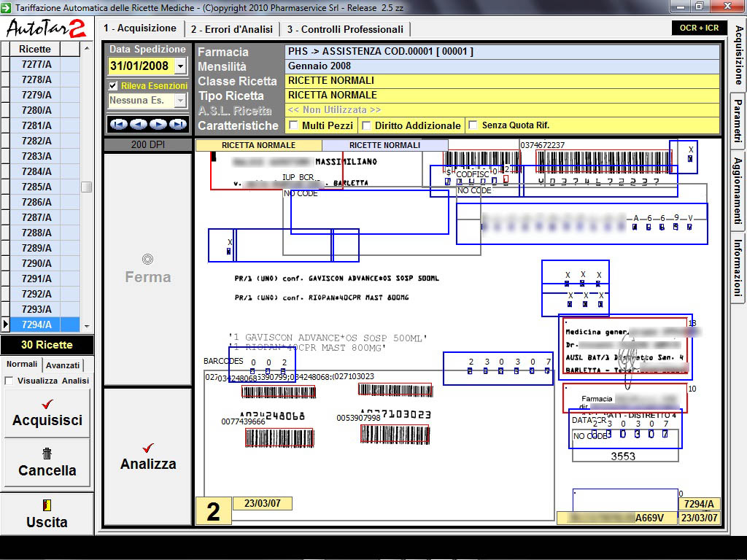Select the Avanzati tab
Screen dimensions: 747x560
pos(63,365)
